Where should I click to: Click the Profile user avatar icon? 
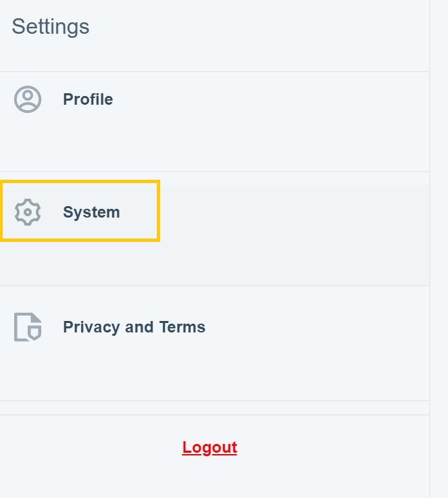click(28, 99)
